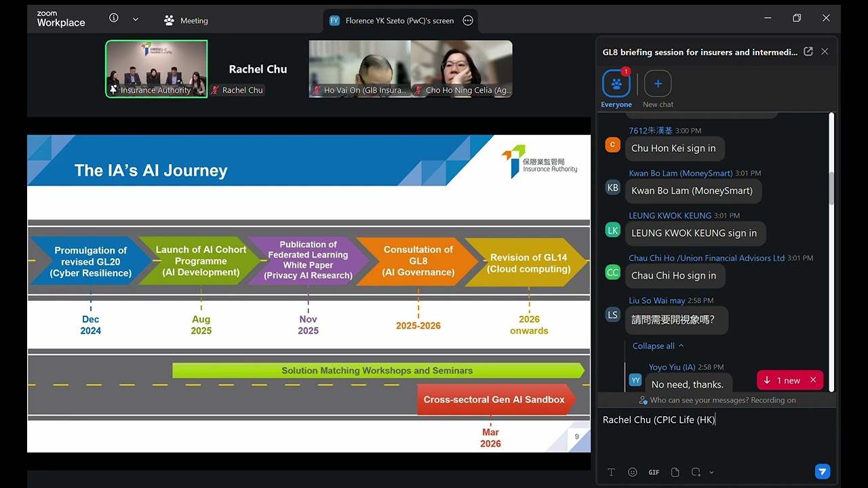This screenshot has width=868, height=488.
Task: Open the emoji picker
Action: (633, 472)
